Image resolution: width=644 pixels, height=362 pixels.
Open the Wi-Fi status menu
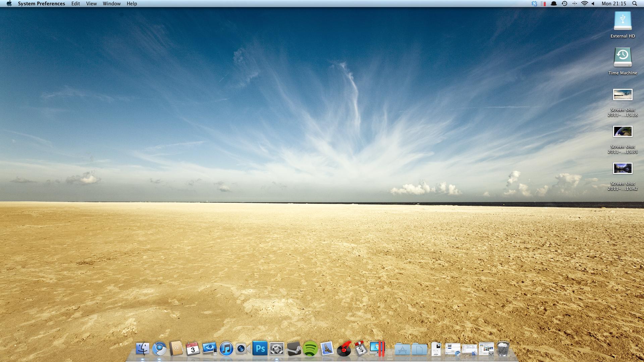[585, 4]
